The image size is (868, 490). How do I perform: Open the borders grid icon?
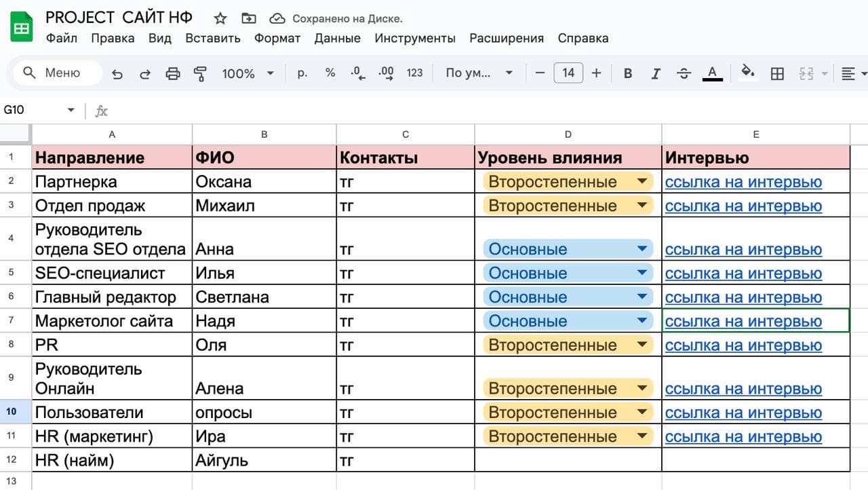pyautogui.click(x=778, y=73)
